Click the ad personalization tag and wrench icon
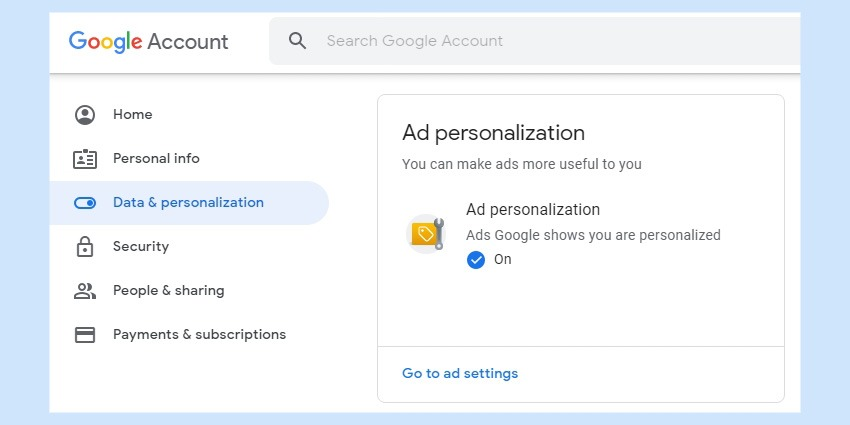The width and height of the screenshot is (850, 425). (427, 234)
